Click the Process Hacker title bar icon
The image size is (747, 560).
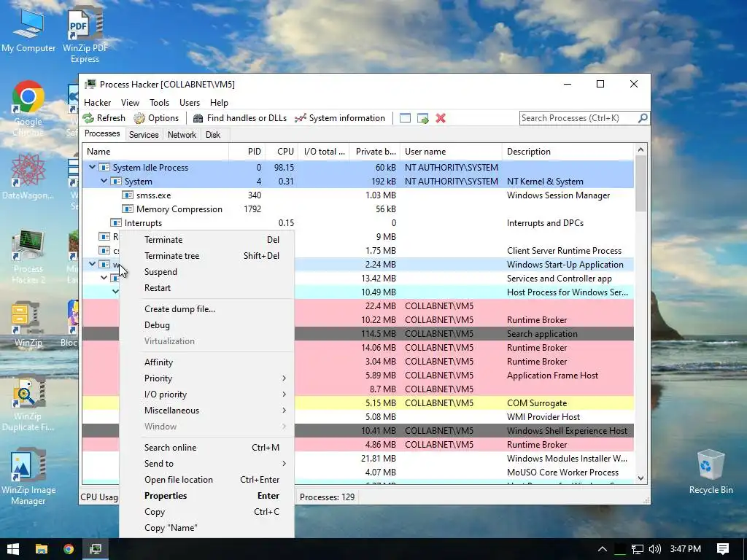[90, 85]
